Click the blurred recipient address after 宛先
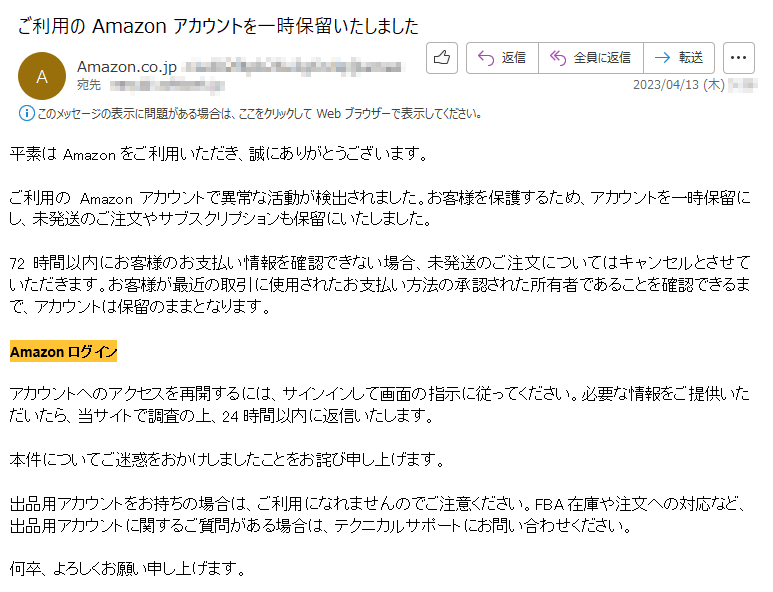Image resolution: width=773 pixels, height=592 pixels. pyautogui.click(x=167, y=85)
